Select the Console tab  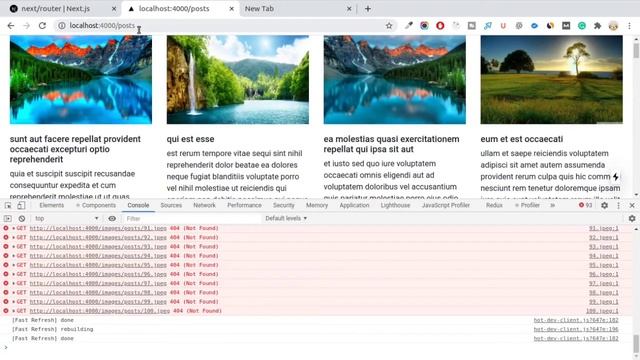(138, 205)
